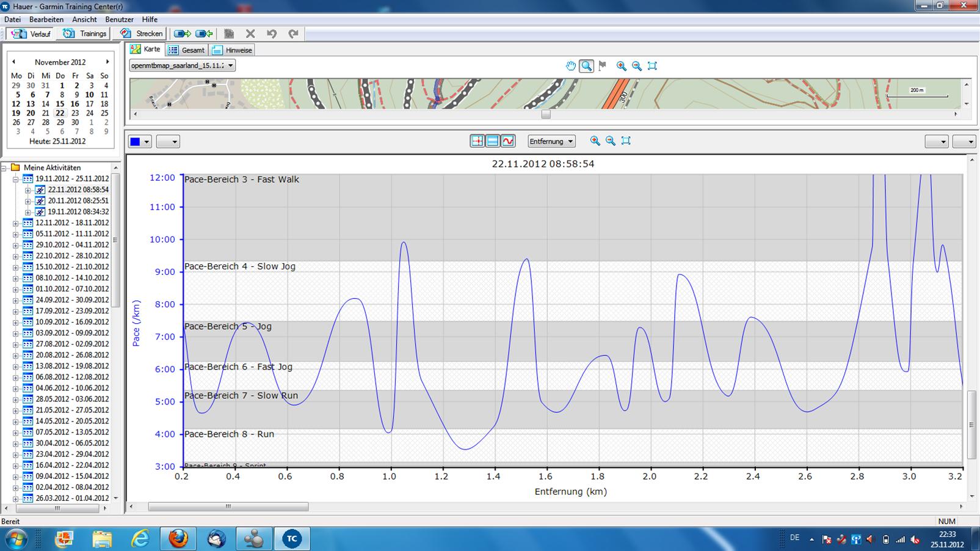980x551 pixels.
Task: Select the hand pan tool above the map
Action: coord(570,66)
